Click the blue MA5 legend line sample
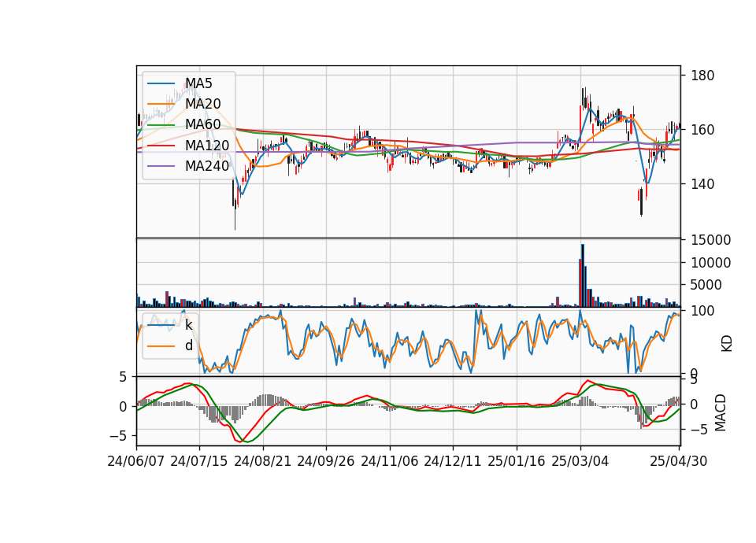 (161, 83)
